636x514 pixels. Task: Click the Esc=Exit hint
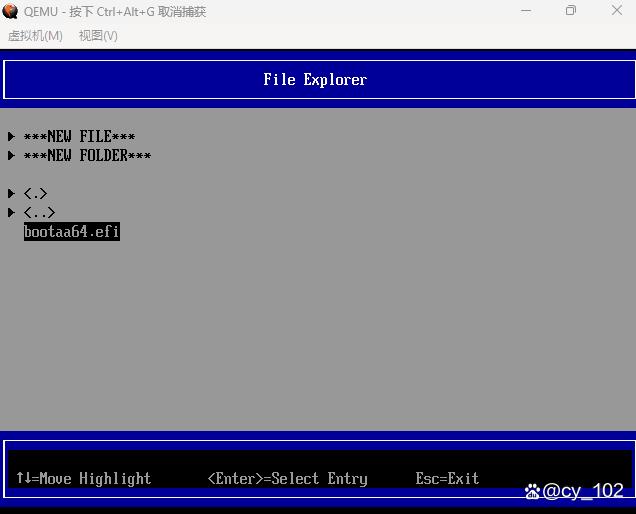point(447,478)
